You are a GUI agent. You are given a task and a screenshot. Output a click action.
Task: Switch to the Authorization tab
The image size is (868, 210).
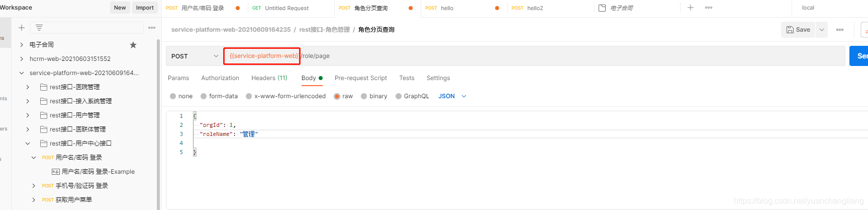[220, 78]
